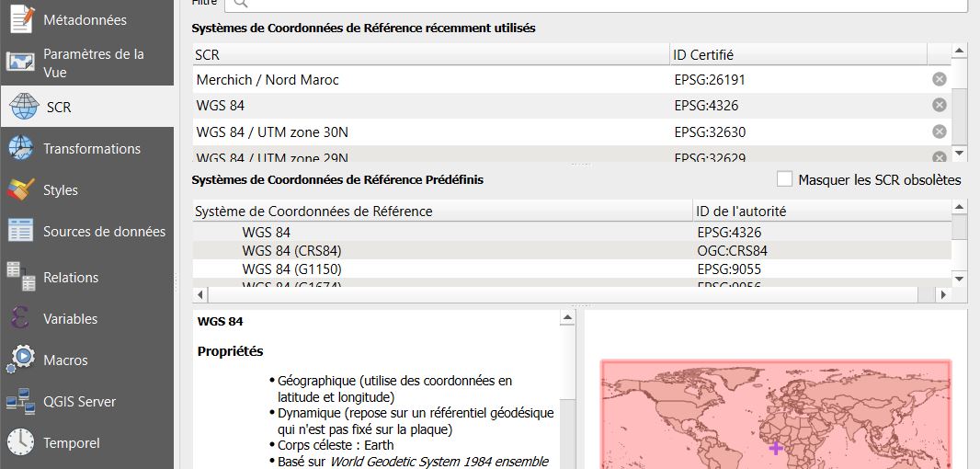Switch to Styles tab label
This screenshot has height=469, width=980.
coord(61,190)
